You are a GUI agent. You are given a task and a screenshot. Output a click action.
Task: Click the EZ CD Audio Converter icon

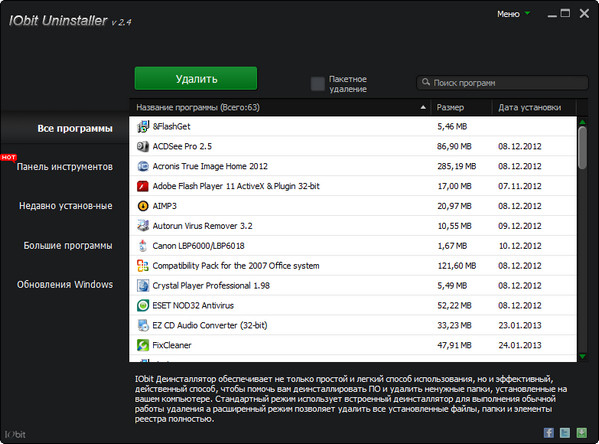click(x=143, y=325)
